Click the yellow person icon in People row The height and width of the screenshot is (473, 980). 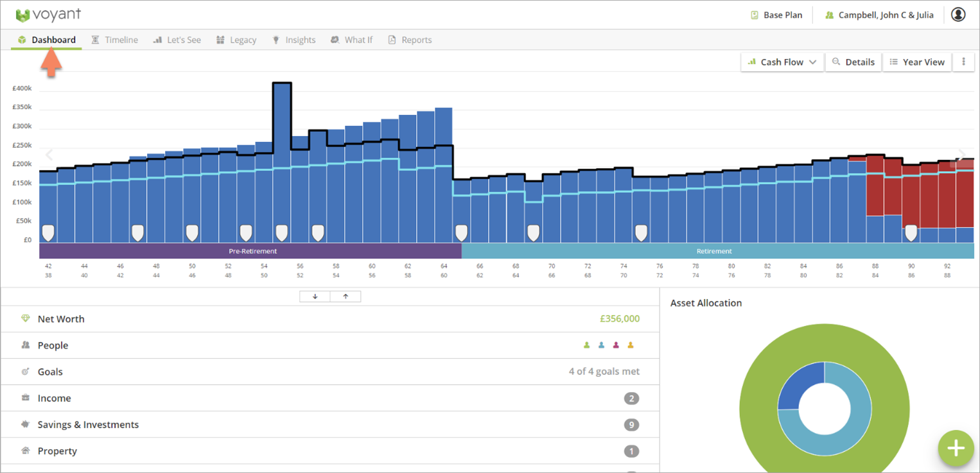click(x=630, y=345)
